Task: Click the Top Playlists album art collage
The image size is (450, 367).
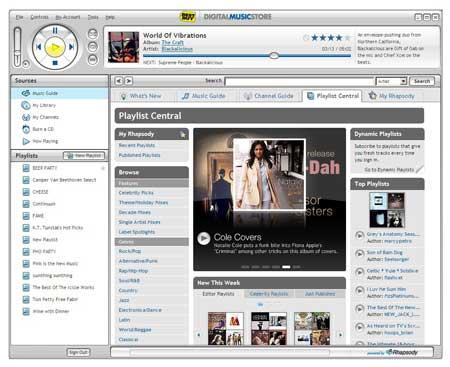Action: [x=387, y=210]
